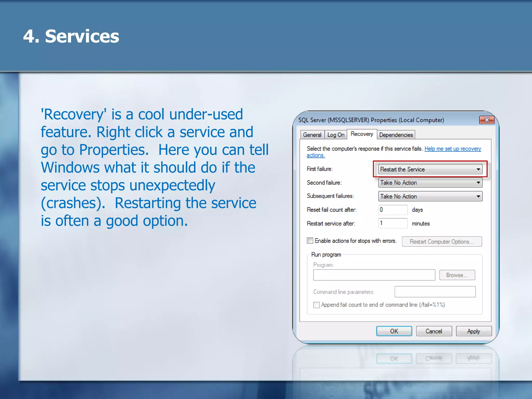
Task: Go to the Dependencies tab
Action: tap(396, 135)
